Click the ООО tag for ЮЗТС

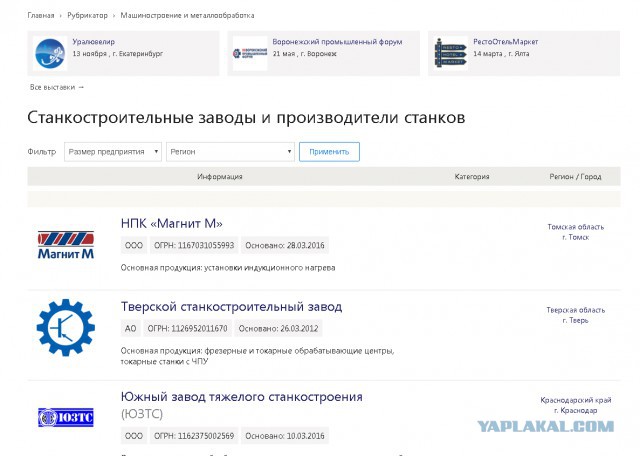point(134,436)
